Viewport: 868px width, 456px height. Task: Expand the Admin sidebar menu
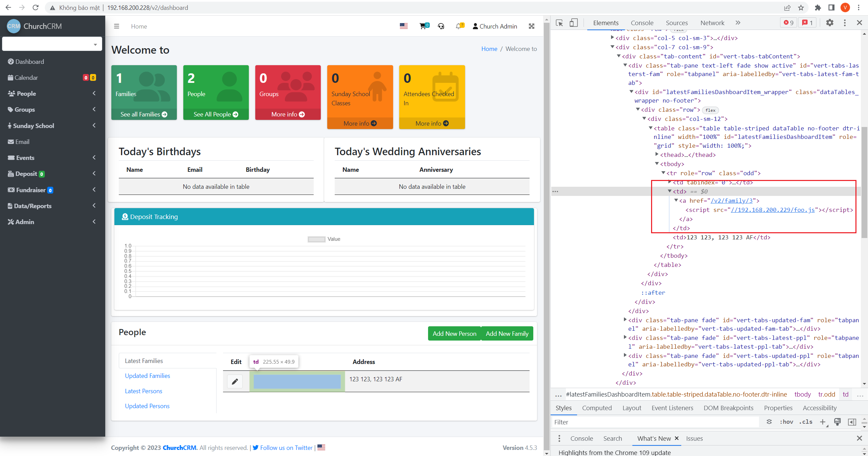pyautogui.click(x=24, y=222)
